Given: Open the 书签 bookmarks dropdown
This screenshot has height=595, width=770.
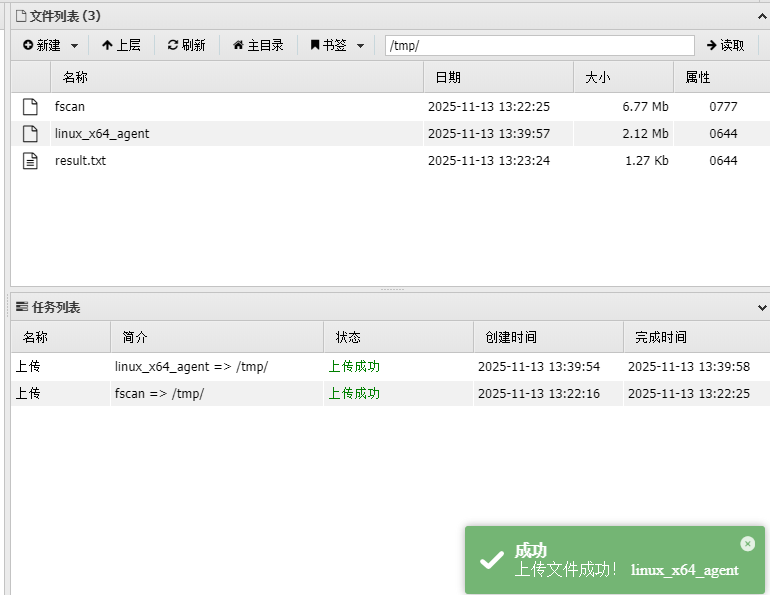Looking at the screenshot, I should pos(337,45).
